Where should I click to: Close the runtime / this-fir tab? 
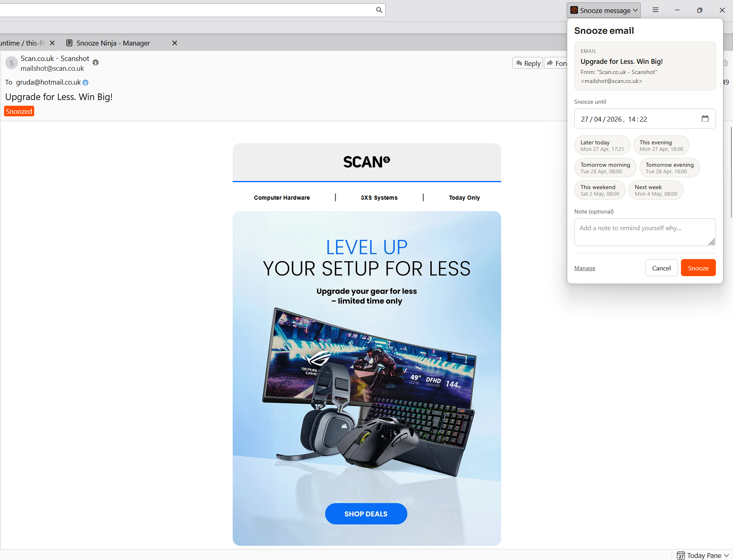pyautogui.click(x=52, y=43)
